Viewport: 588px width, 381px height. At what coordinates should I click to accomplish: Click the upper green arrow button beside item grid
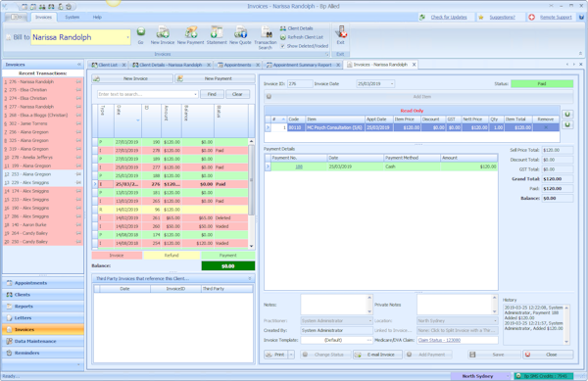567,115
